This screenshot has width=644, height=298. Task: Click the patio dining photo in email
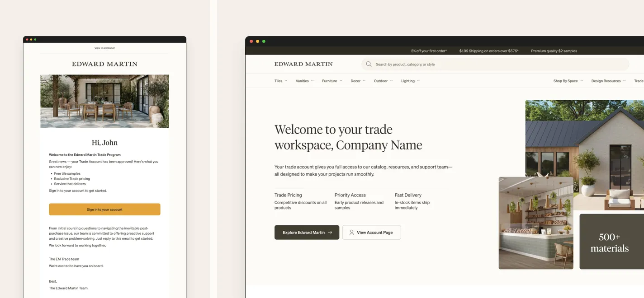pos(104,102)
